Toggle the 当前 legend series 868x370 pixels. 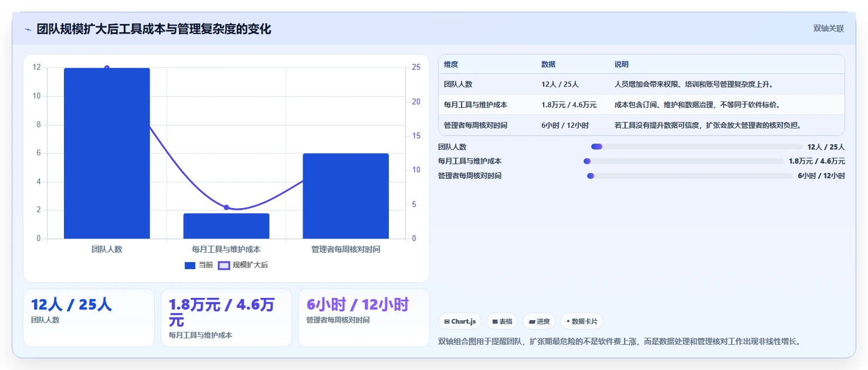tap(199, 265)
